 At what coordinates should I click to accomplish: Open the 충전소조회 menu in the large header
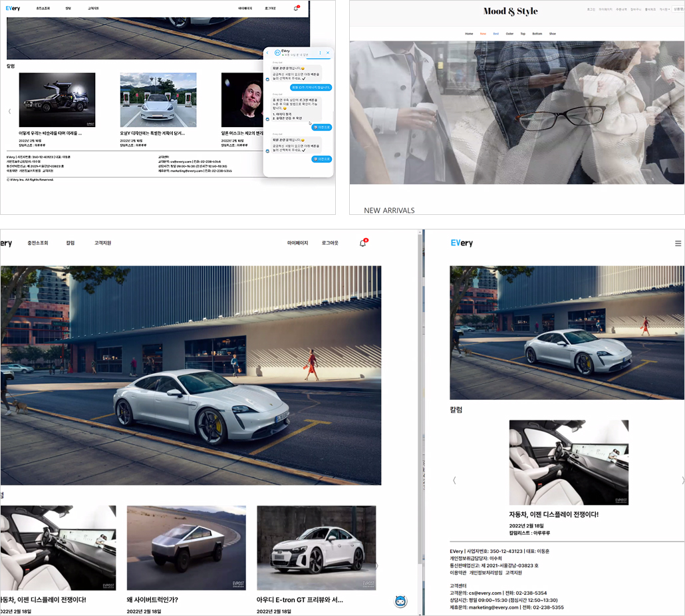coord(37,243)
